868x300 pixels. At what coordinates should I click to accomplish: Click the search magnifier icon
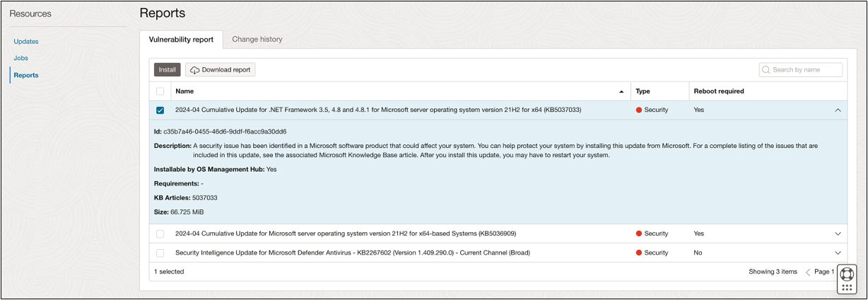(x=766, y=70)
